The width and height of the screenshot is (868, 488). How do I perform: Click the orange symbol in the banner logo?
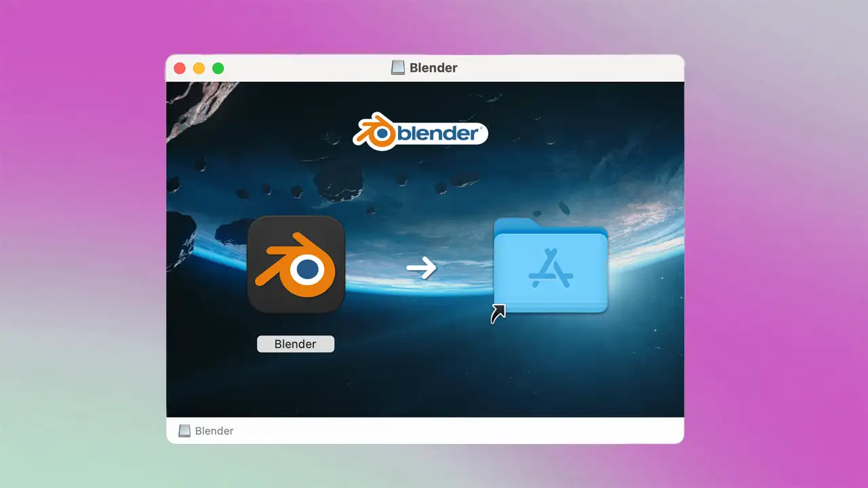pyautogui.click(x=373, y=132)
